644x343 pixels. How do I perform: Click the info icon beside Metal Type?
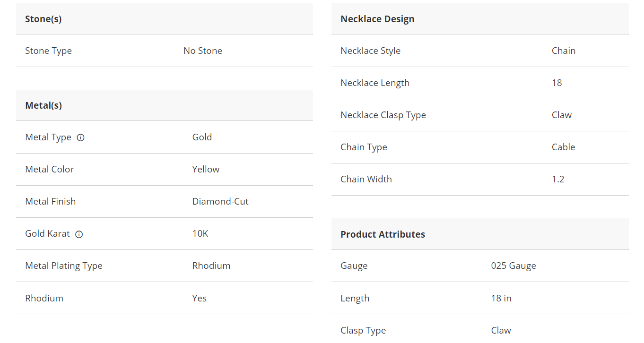[x=81, y=137]
